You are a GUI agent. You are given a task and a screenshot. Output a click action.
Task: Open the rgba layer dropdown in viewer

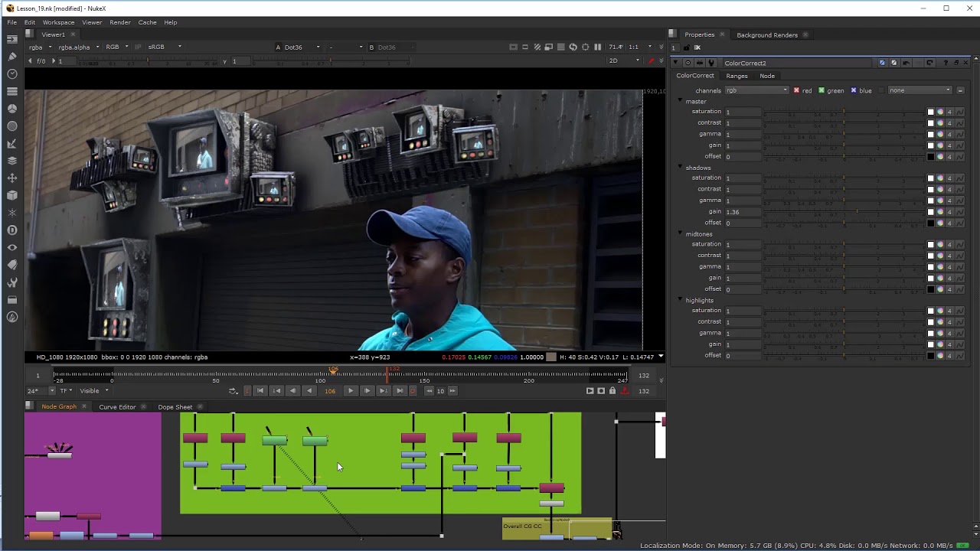coord(40,47)
